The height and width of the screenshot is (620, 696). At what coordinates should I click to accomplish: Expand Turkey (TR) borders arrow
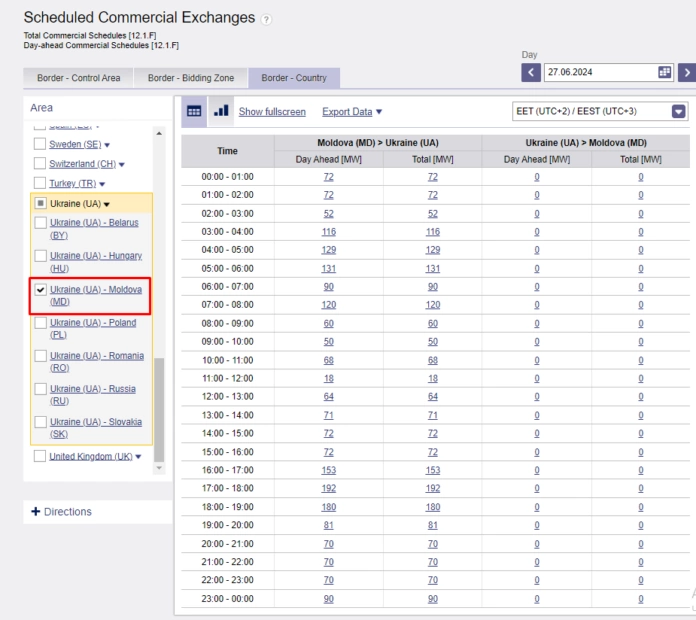[102, 184]
